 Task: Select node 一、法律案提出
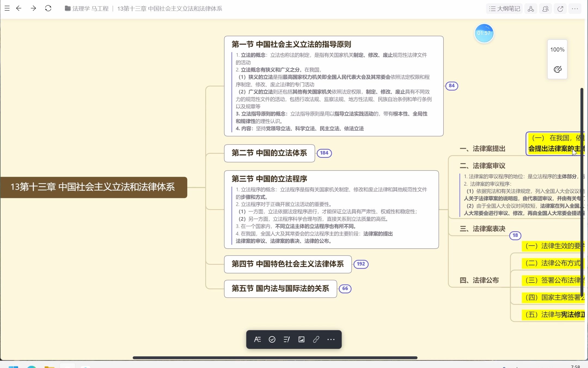pos(482,149)
